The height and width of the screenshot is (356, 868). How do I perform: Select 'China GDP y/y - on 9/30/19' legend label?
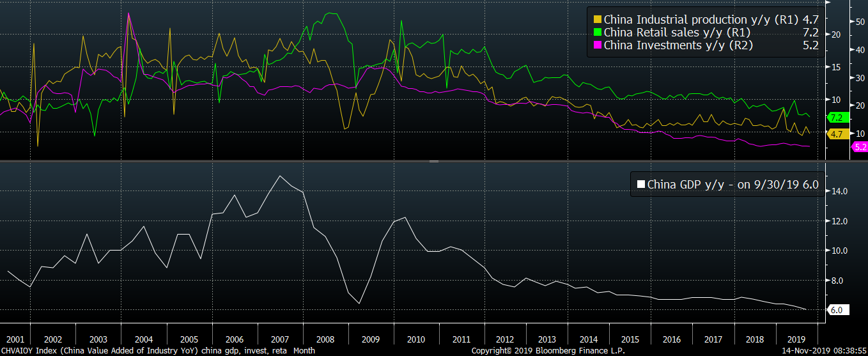tap(724, 185)
